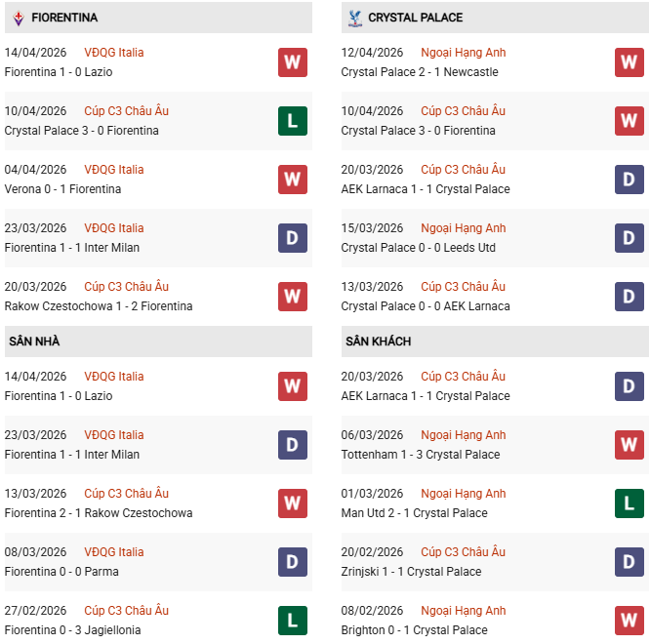This screenshot has width=650, height=644.
Task: Select the D badge for Crystal Palace 0-0 Leeds Utd
Action: click(x=629, y=238)
